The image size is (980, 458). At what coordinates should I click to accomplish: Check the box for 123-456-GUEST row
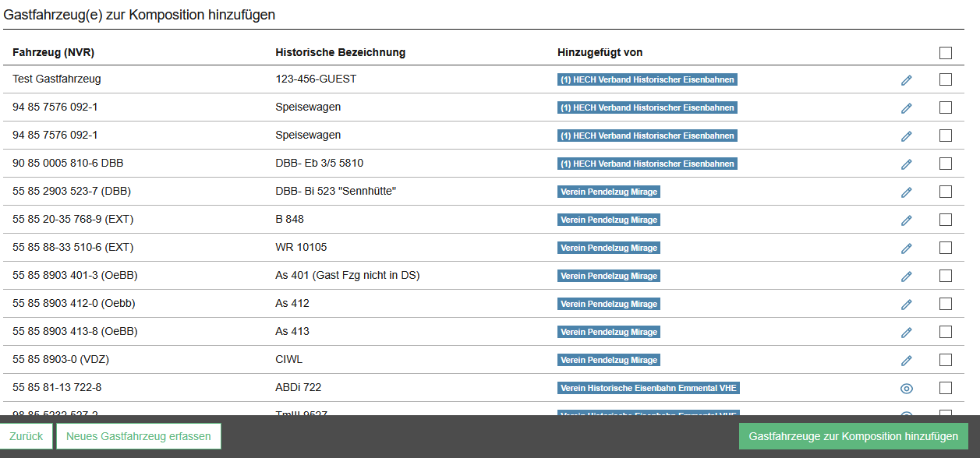pyautogui.click(x=946, y=79)
